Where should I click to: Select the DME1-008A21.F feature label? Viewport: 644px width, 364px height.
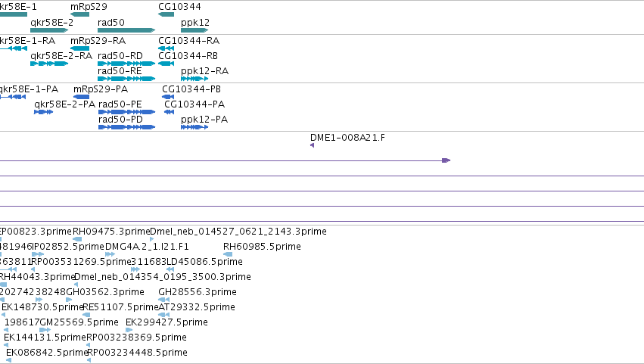click(x=347, y=138)
